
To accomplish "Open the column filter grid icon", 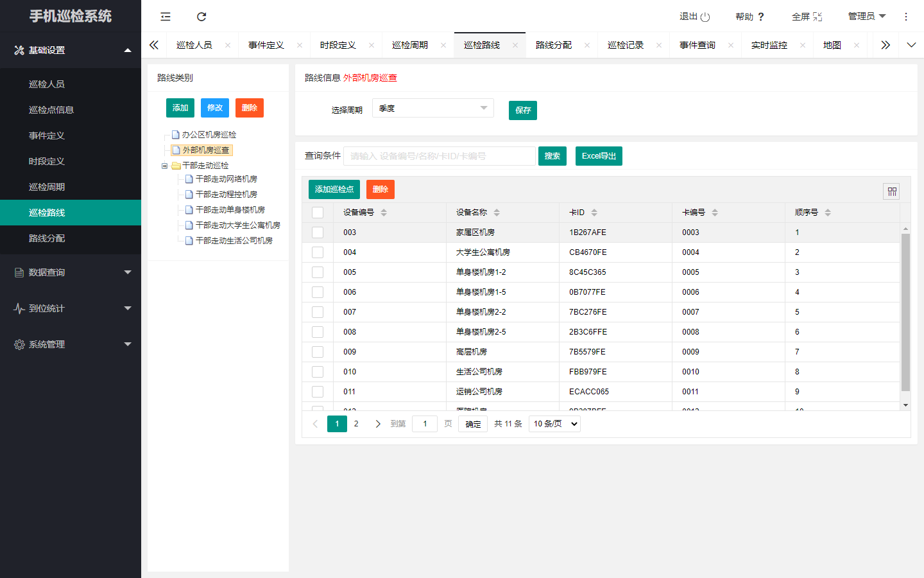I will click(892, 191).
